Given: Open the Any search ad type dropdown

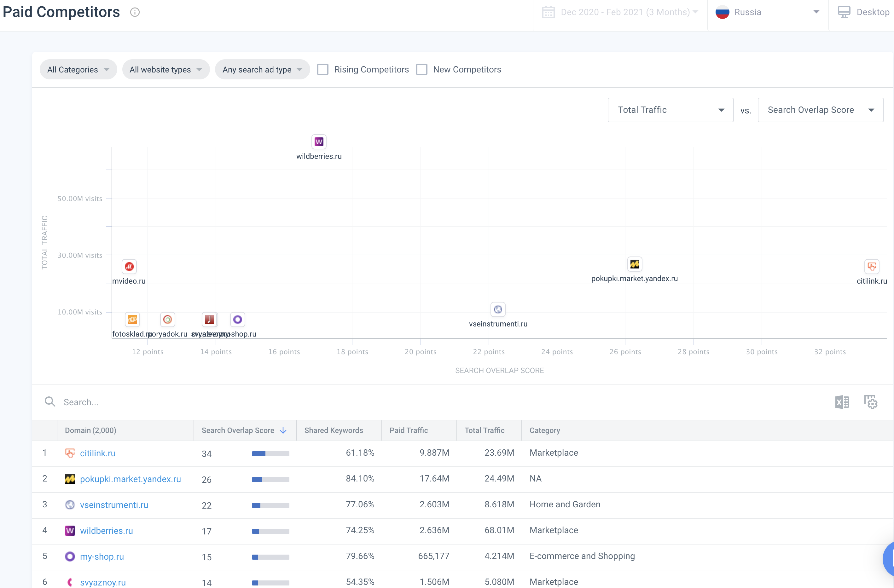Looking at the screenshot, I should (262, 69).
